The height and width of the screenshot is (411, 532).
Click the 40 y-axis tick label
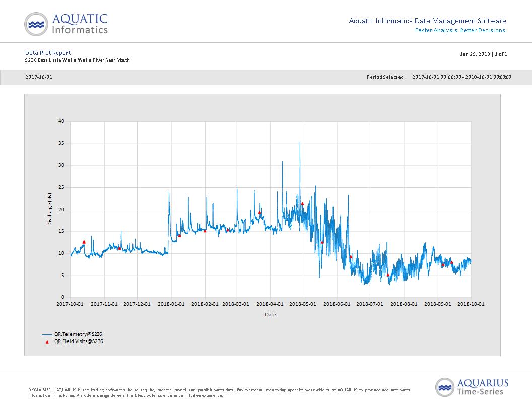(61, 121)
